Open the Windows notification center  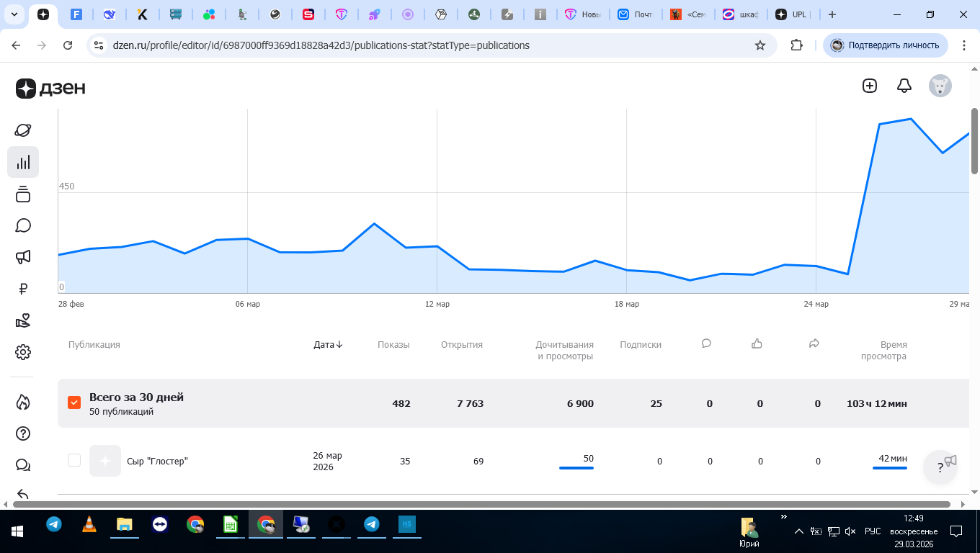956,531
